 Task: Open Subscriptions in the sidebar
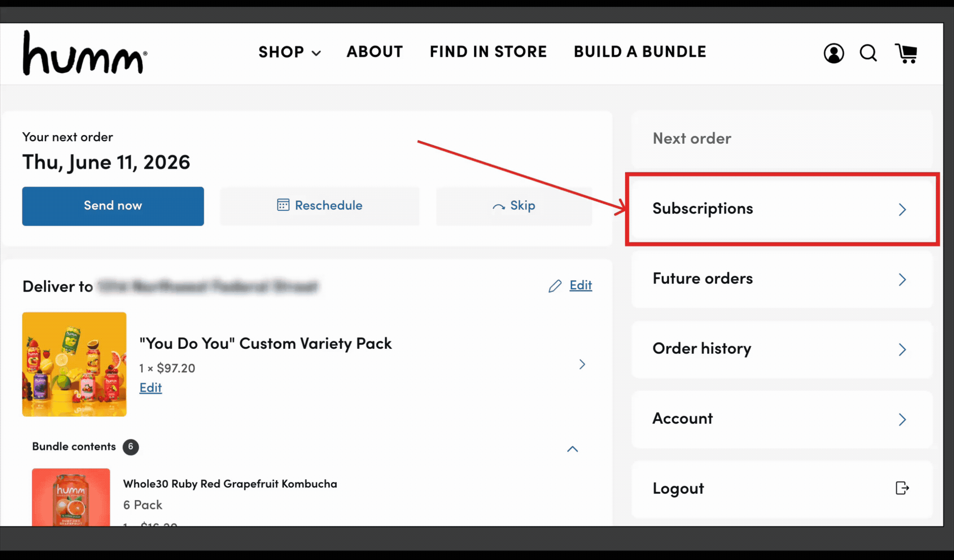pos(782,209)
